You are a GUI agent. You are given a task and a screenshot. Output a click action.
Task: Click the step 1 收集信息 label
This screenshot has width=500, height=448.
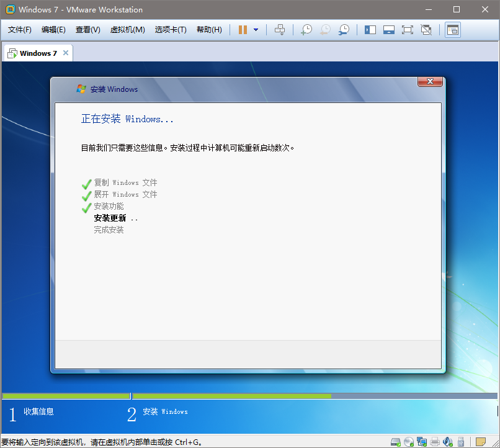[x=38, y=411]
